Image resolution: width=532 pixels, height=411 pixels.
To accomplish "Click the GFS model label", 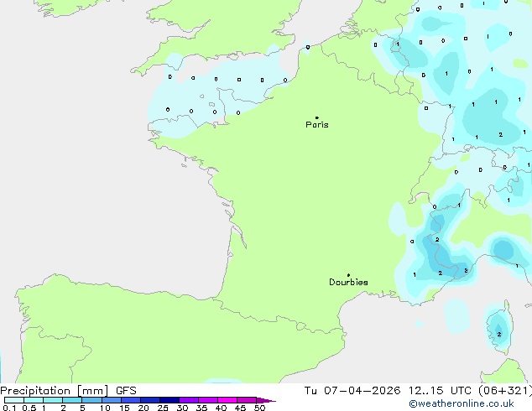I will click(x=126, y=391).
